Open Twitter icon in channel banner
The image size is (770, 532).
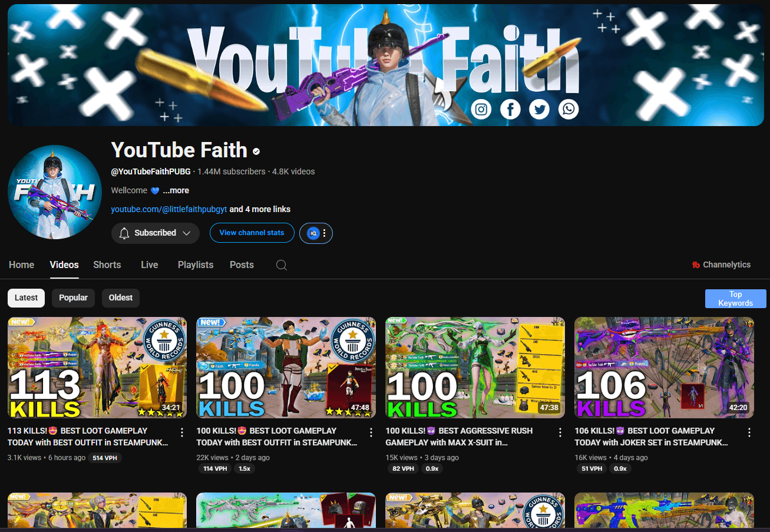pyautogui.click(x=539, y=109)
